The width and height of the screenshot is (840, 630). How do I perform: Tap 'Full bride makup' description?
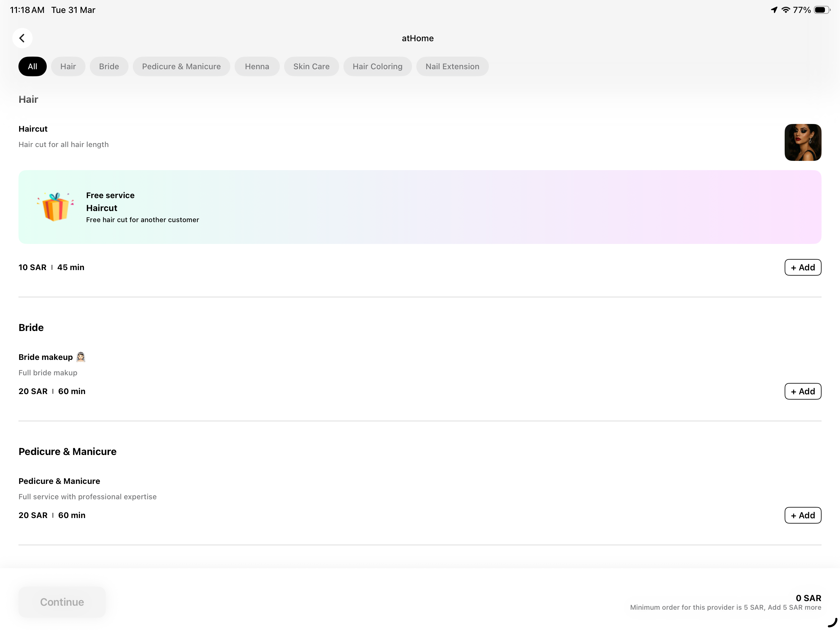click(48, 373)
